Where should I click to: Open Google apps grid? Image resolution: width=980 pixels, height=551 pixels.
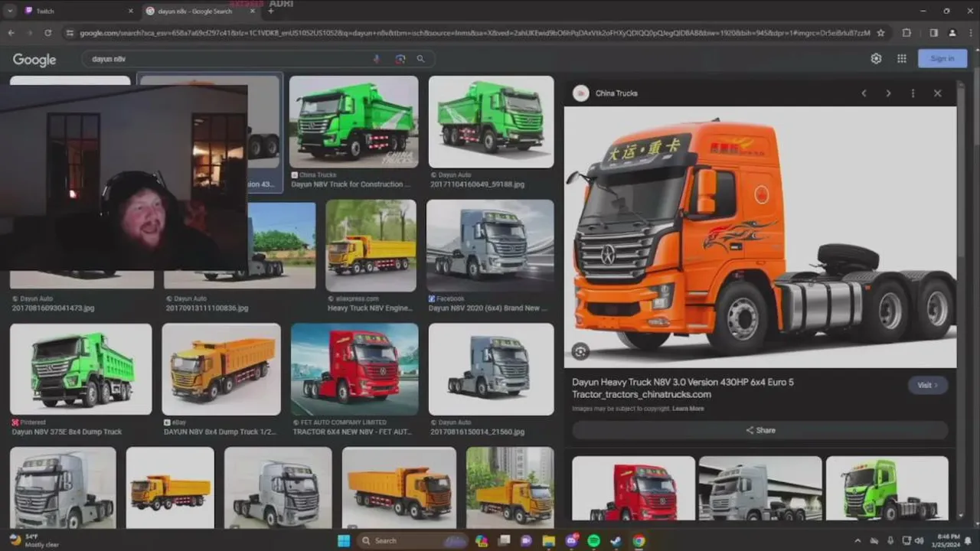pos(902,59)
